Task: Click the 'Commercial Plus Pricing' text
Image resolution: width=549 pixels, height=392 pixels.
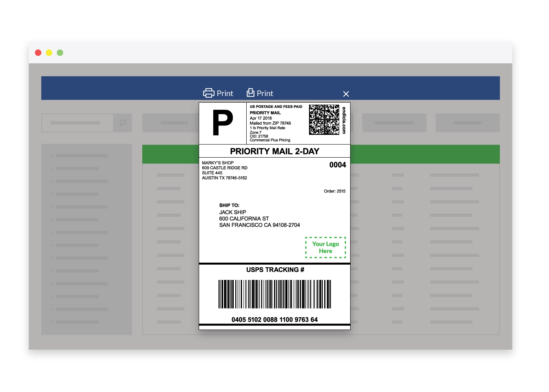Action: [x=270, y=140]
